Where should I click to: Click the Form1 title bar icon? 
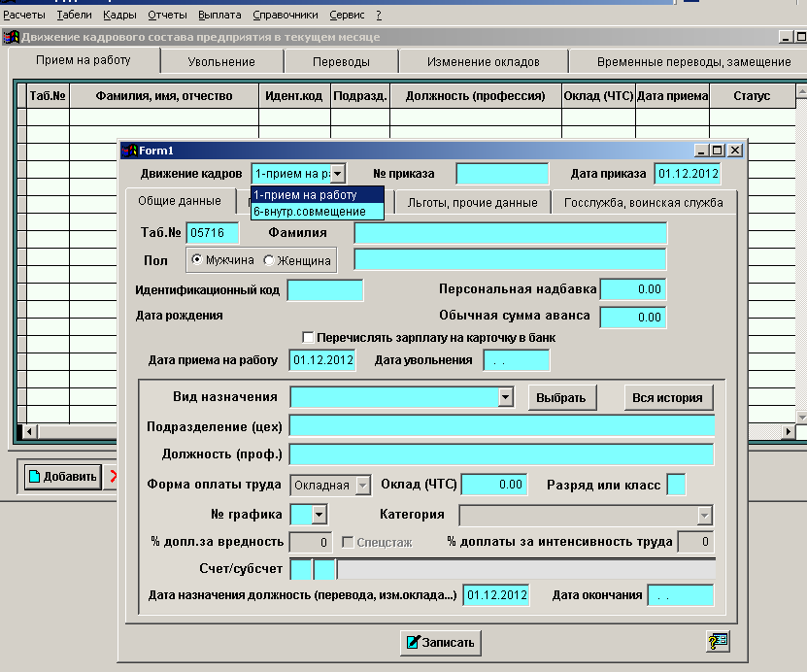pos(129,151)
